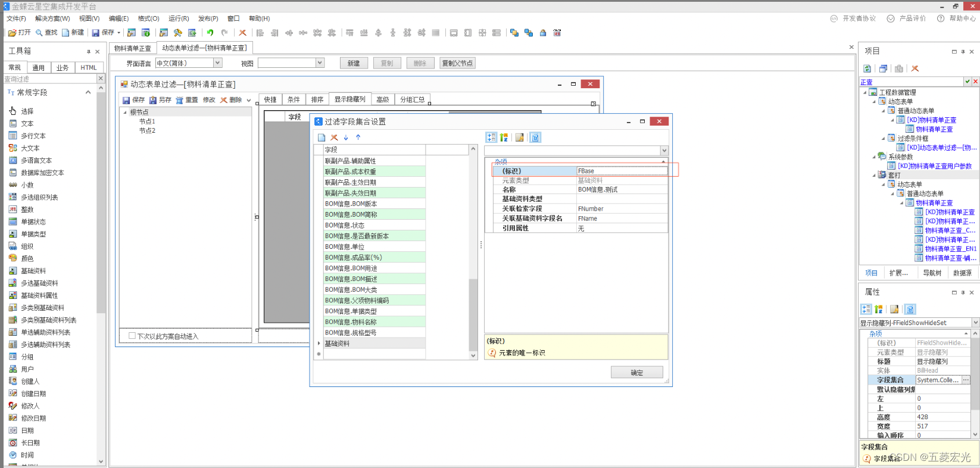Click the lock icon in the main toolbar
The image size is (980, 468).
point(543,33)
